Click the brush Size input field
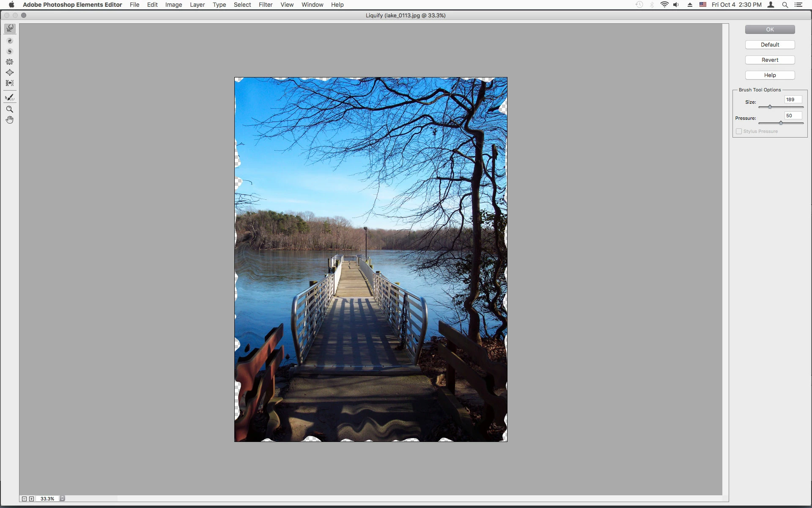The width and height of the screenshot is (812, 508). tap(793, 99)
